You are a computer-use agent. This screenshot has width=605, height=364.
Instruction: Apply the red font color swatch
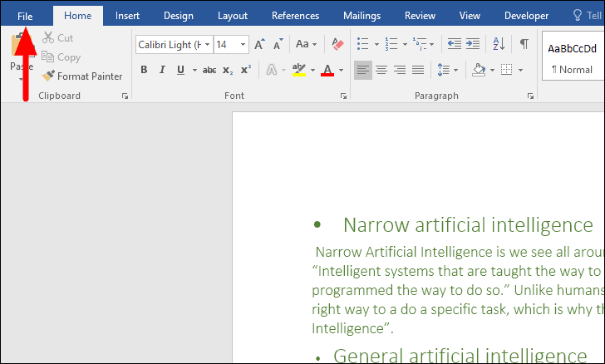coord(327,71)
